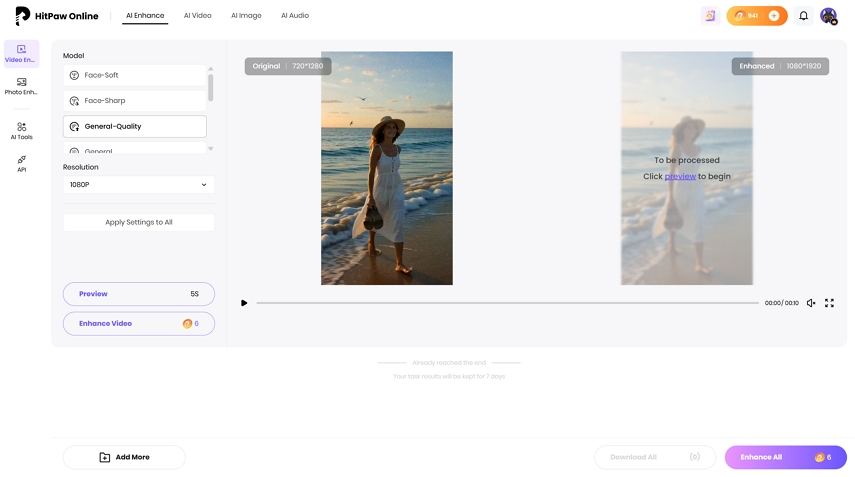Click the Preview 5S button
Image resolution: width=855 pixels, height=477 pixels.
click(x=139, y=294)
